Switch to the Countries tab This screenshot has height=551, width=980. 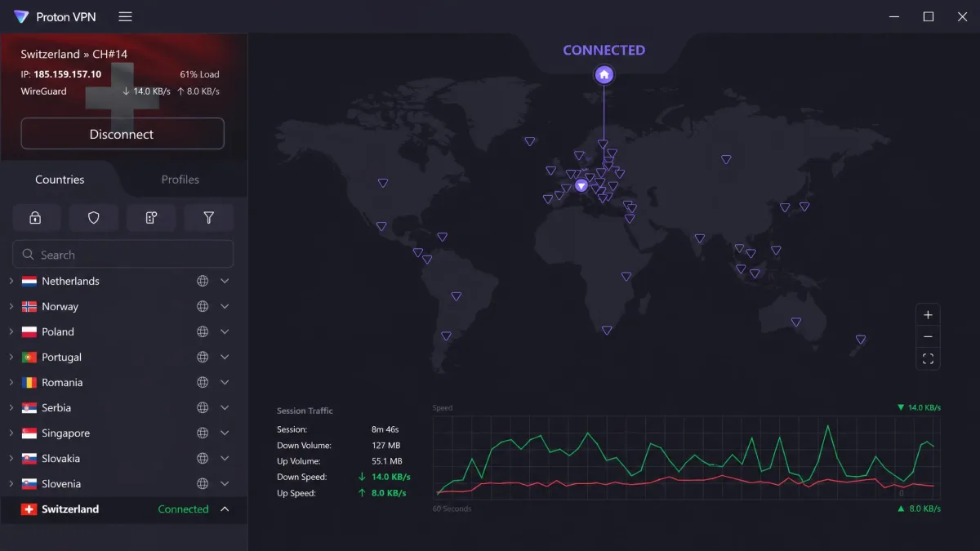pos(60,180)
